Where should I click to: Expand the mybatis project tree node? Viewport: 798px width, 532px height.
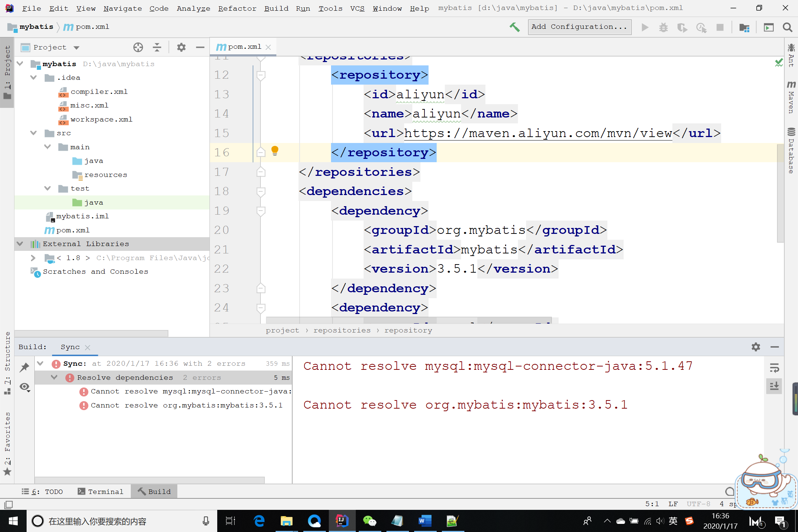[x=21, y=64]
